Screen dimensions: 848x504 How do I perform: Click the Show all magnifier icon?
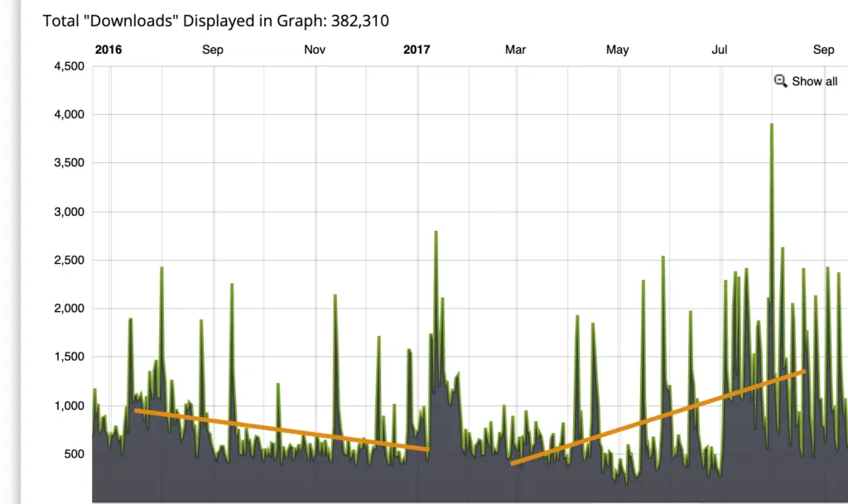780,81
